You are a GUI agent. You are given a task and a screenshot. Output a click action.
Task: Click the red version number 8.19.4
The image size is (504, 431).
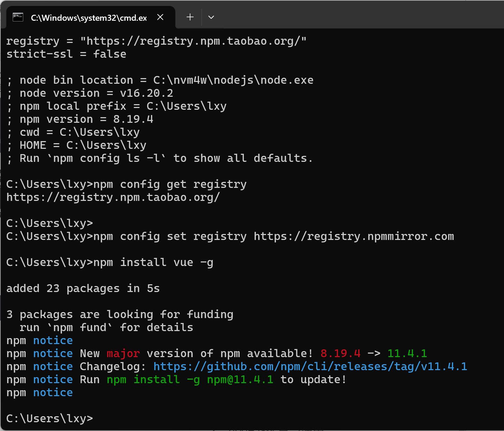341,354
